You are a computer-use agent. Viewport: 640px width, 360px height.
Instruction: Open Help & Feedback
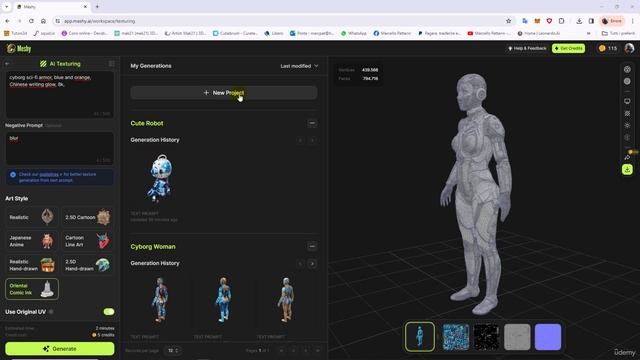point(527,48)
